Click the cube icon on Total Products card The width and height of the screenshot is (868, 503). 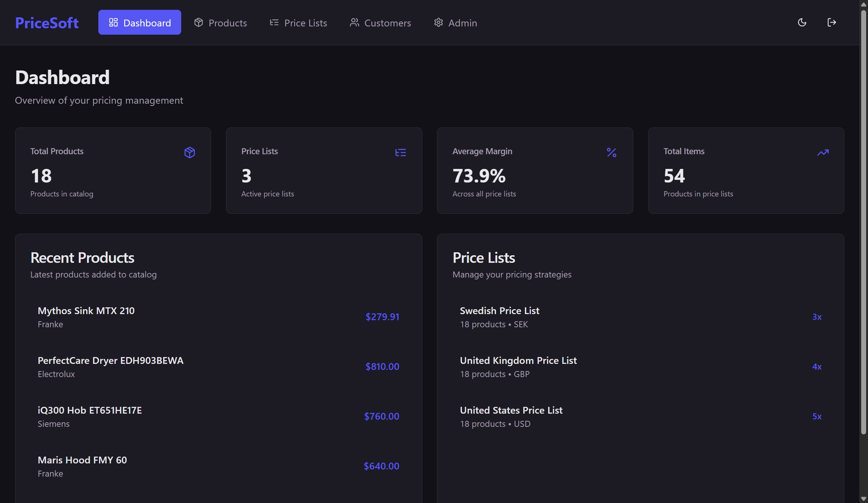click(189, 152)
